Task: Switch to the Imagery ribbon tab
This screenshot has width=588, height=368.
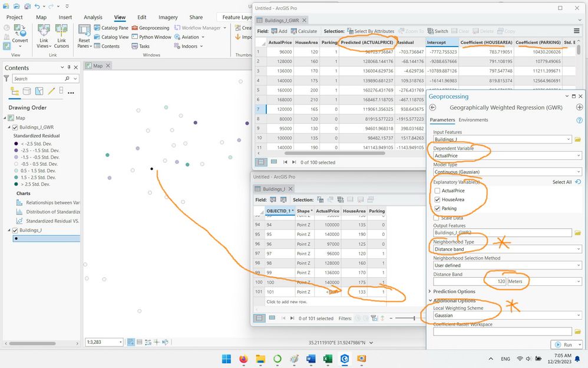Action: (168, 17)
